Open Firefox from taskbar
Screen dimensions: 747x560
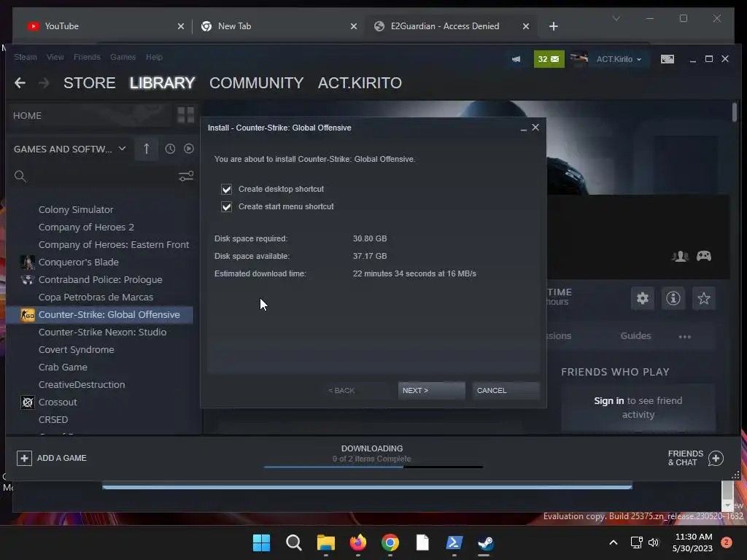point(357,542)
